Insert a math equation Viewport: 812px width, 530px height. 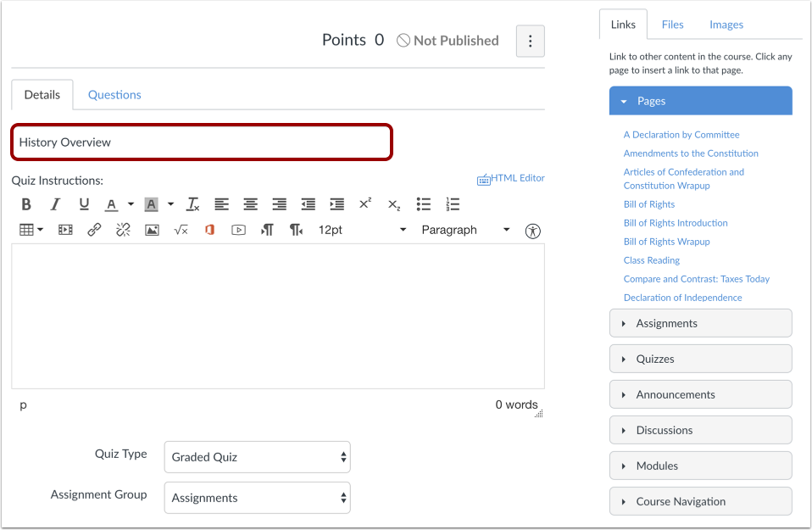pos(181,230)
